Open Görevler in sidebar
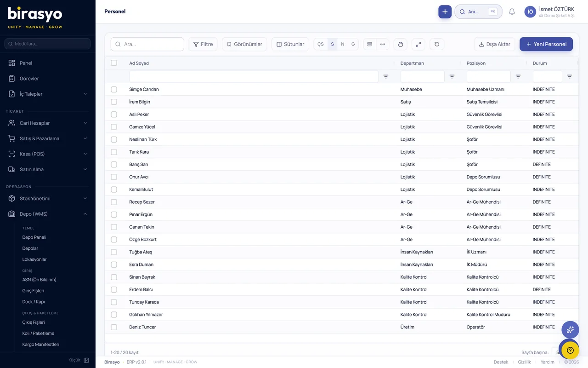 click(48, 79)
